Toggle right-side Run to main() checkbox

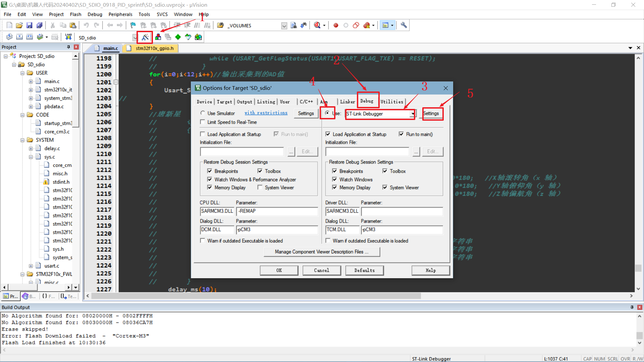(x=401, y=134)
